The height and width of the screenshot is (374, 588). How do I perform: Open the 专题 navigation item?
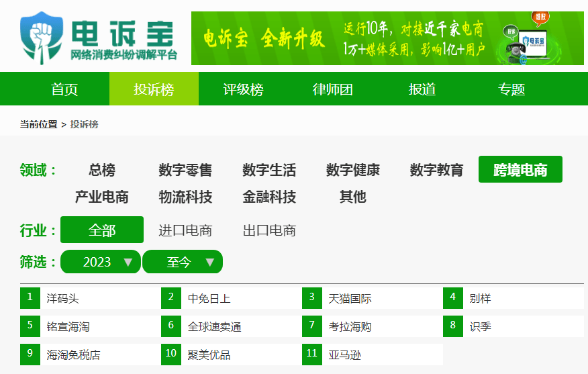click(x=511, y=89)
